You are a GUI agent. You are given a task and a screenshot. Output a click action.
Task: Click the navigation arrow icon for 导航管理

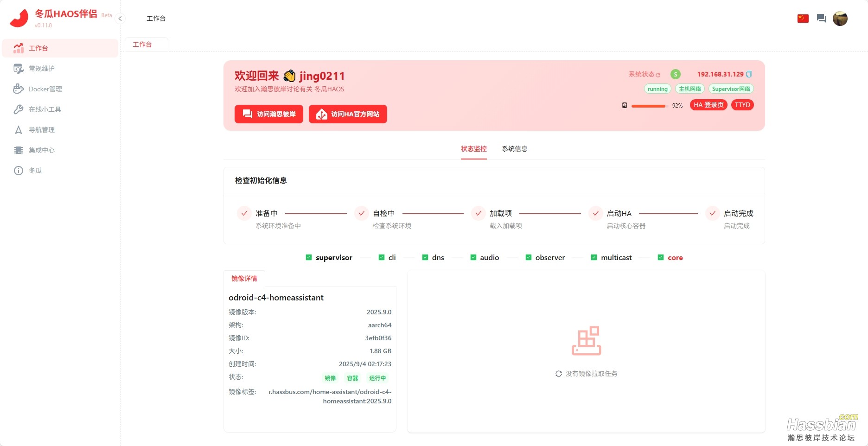pyautogui.click(x=19, y=130)
